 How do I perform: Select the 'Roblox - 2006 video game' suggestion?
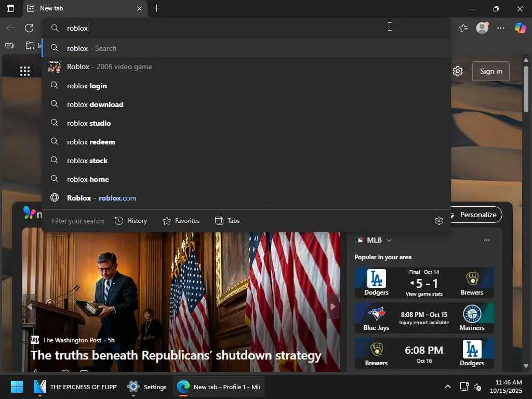pyautogui.click(x=247, y=67)
